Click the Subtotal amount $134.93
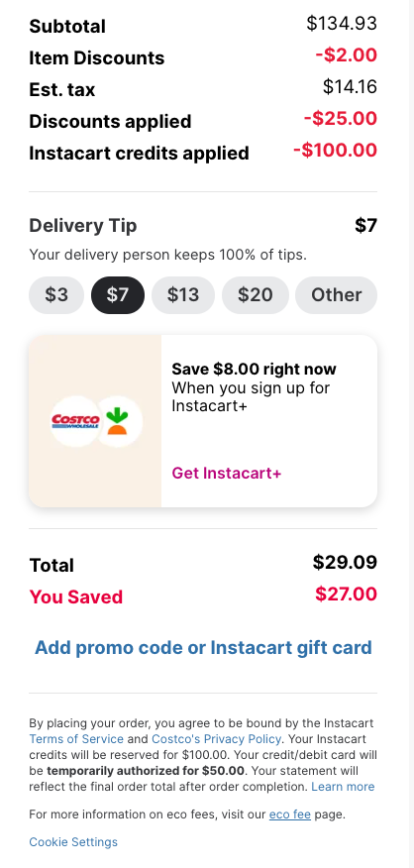Viewport: 414px width, 868px height. (342, 23)
